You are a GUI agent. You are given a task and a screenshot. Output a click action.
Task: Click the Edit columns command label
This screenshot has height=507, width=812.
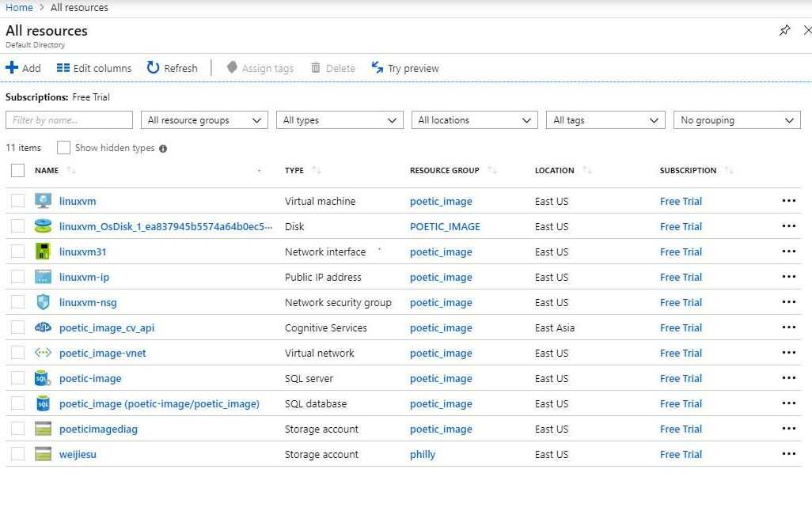pyautogui.click(x=103, y=68)
